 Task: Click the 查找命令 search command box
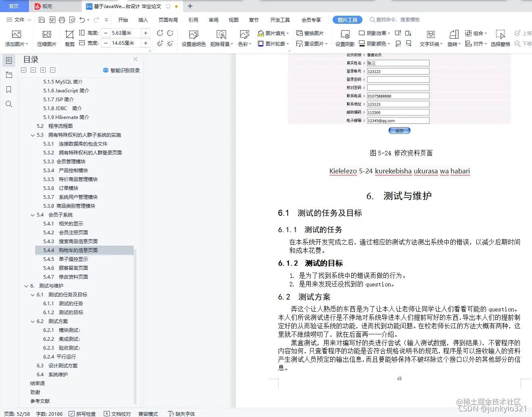[395, 20]
